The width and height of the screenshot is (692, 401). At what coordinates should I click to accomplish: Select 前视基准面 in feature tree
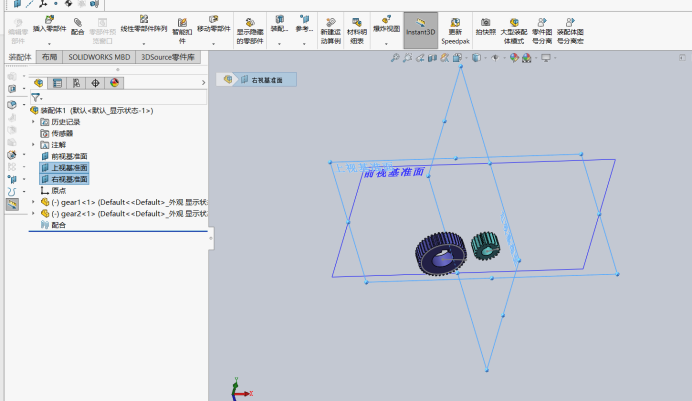[64, 156]
